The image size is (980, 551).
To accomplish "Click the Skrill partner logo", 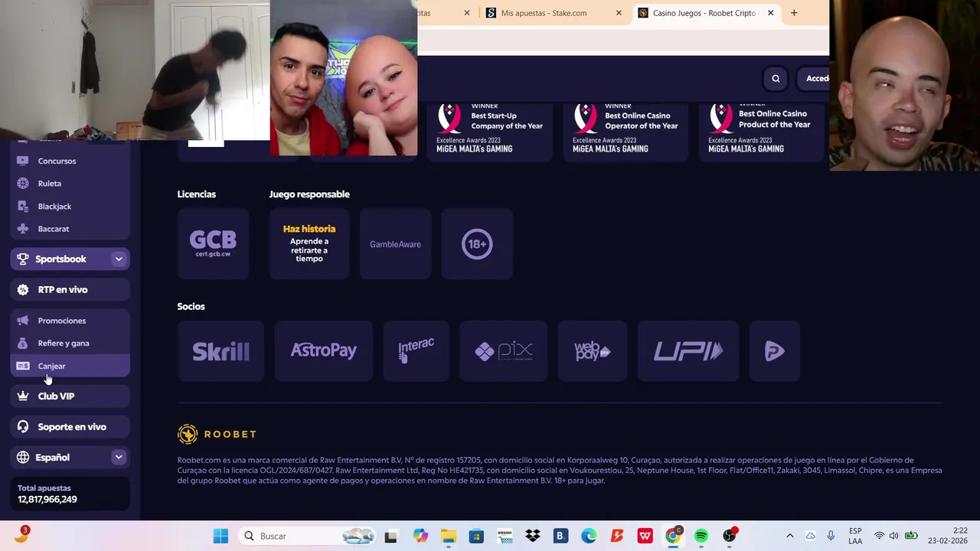I will 220,351.
